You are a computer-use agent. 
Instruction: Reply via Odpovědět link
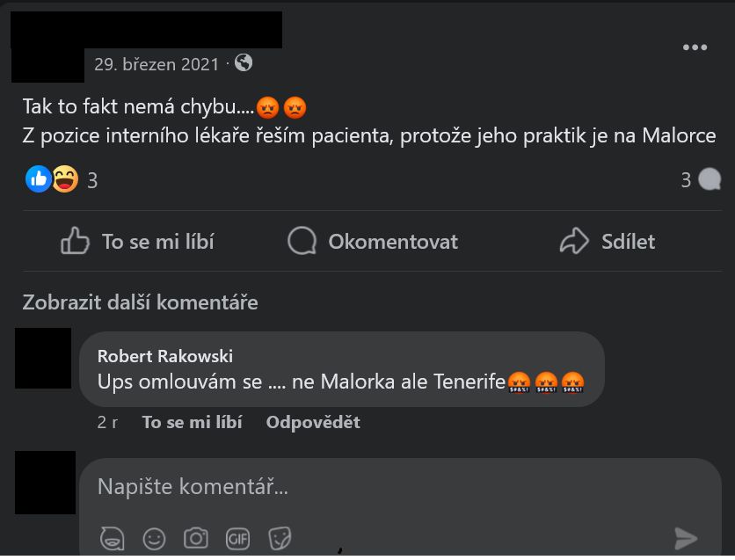click(x=313, y=422)
